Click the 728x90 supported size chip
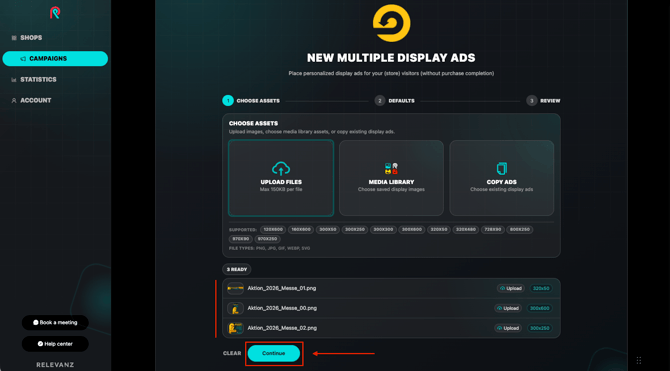The width and height of the screenshot is (670, 371). 493,230
